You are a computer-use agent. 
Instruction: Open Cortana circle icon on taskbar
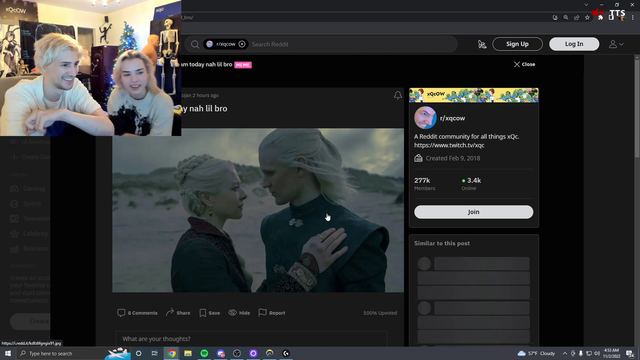(139, 353)
